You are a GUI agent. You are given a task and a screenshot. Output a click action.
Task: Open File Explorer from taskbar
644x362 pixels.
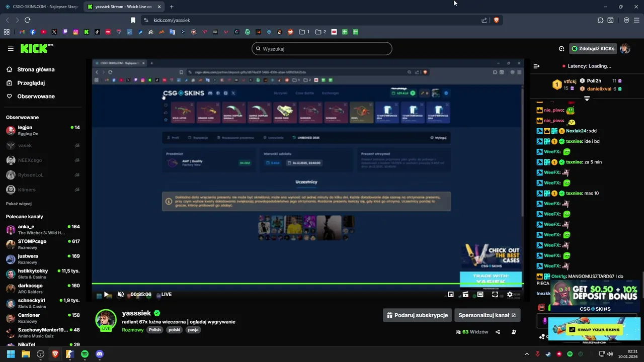(26, 354)
